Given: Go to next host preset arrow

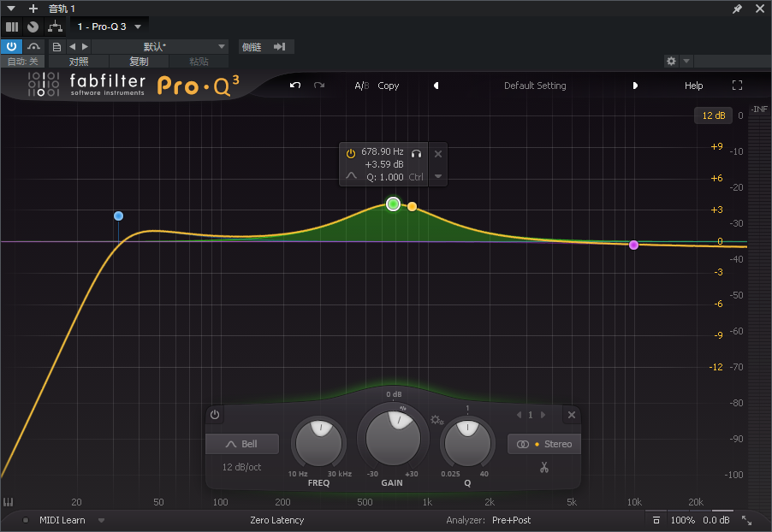Looking at the screenshot, I should (86, 47).
